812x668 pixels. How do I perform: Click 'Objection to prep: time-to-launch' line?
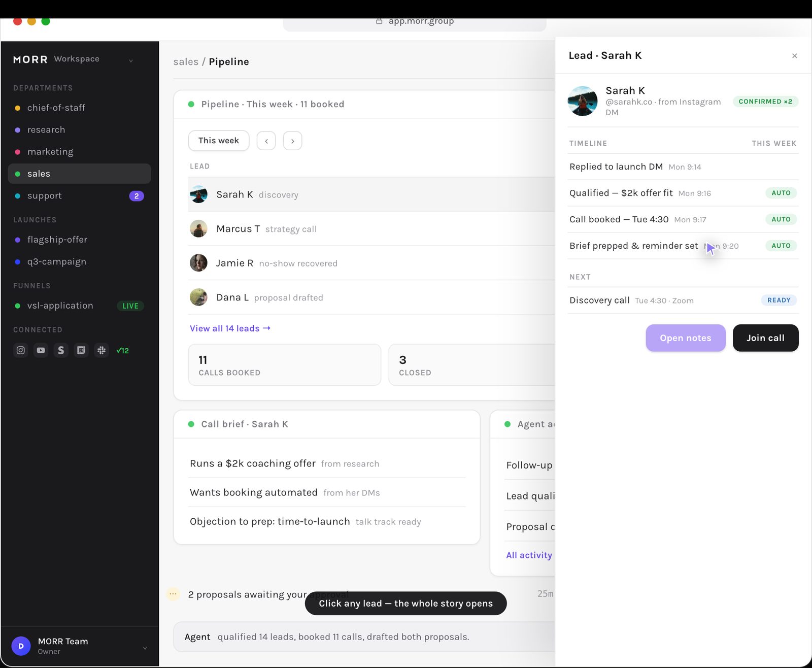pos(327,521)
